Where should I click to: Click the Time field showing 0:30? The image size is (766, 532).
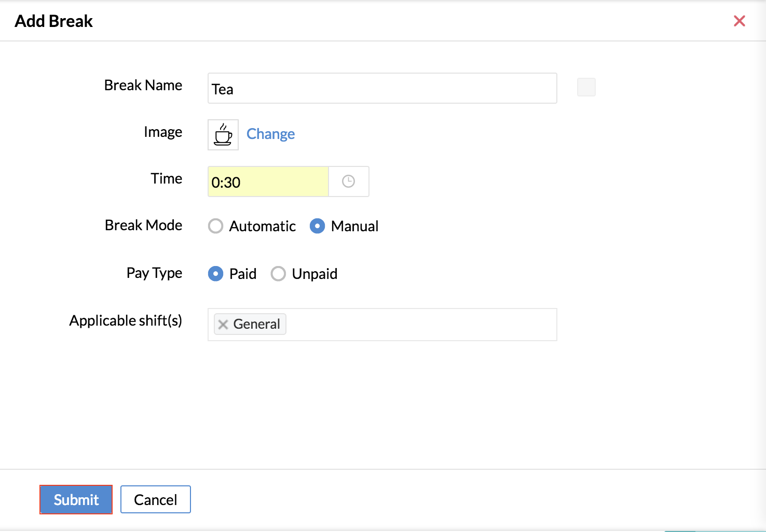pos(268,182)
